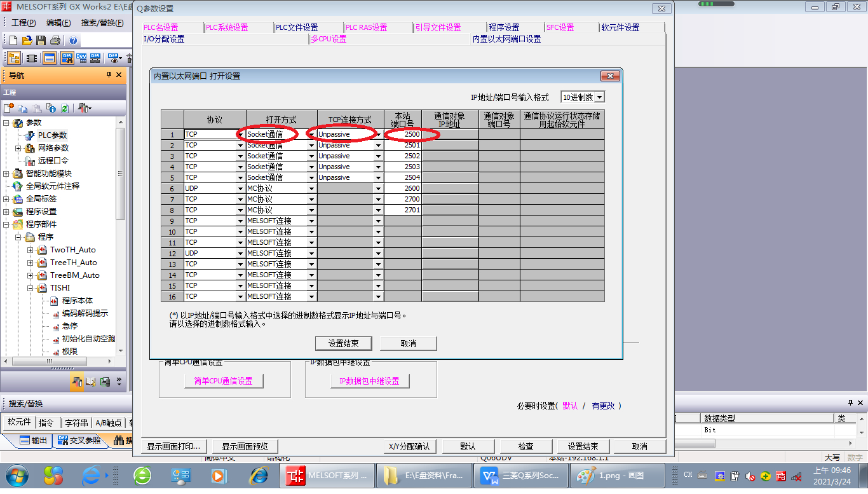This screenshot has height=494, width=868.
Task: Click the local port number field showing 2500
Action: [403, 135]
